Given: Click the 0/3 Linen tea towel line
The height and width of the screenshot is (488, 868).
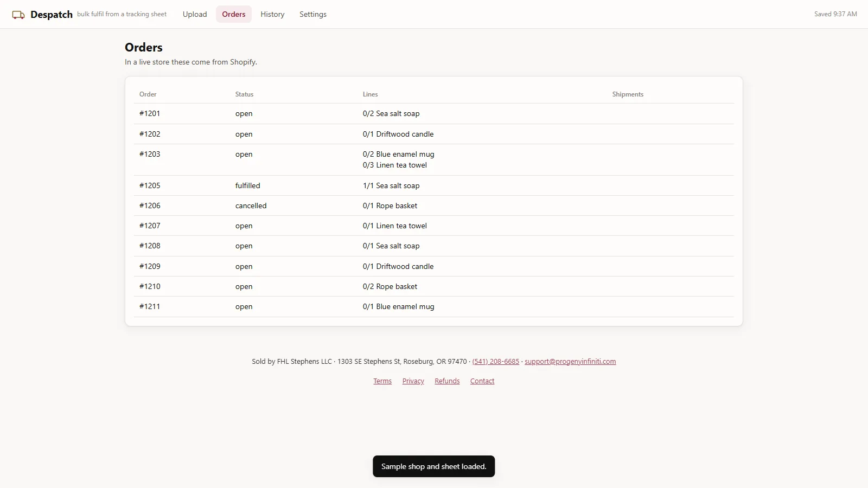Looking at the screenshot, I should pyautogui.click(x=395, y=165).
